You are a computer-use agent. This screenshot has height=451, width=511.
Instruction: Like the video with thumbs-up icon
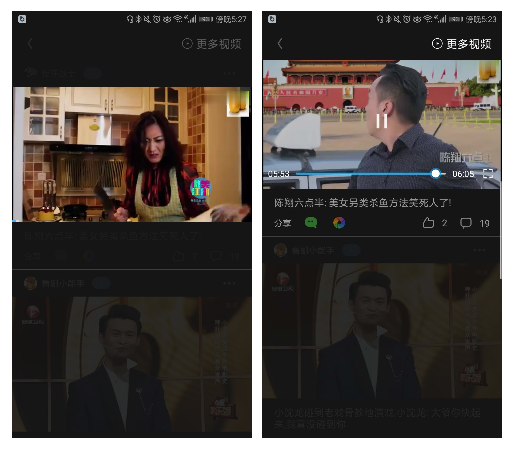(428, 223)
